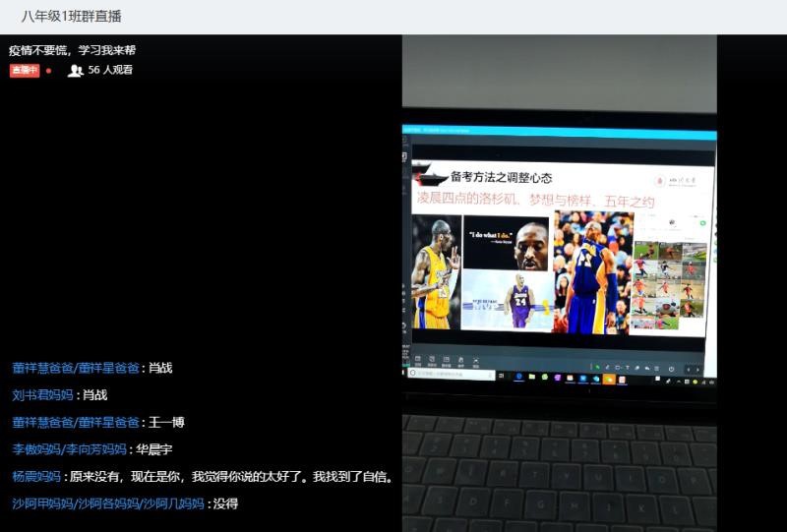Click the slide heading 备考方法之调整心态
The width and height of the screenshot is (787, 532).
[501, 178]
